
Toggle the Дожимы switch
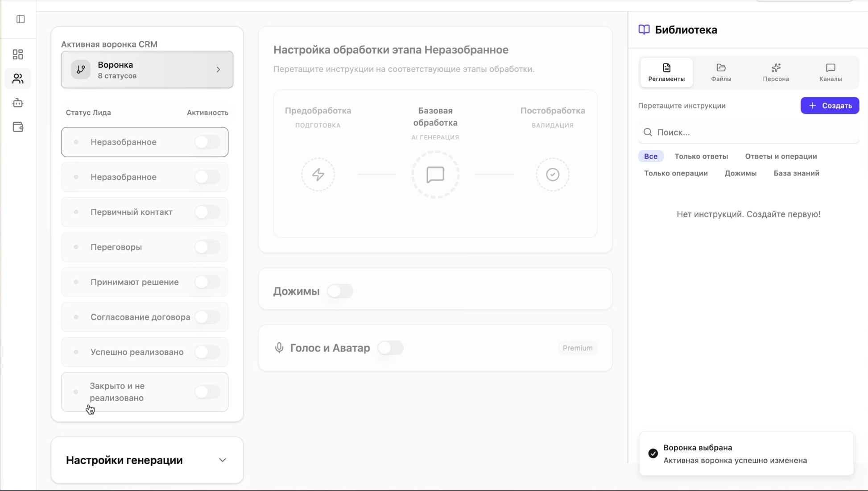[x=340, y=291]
